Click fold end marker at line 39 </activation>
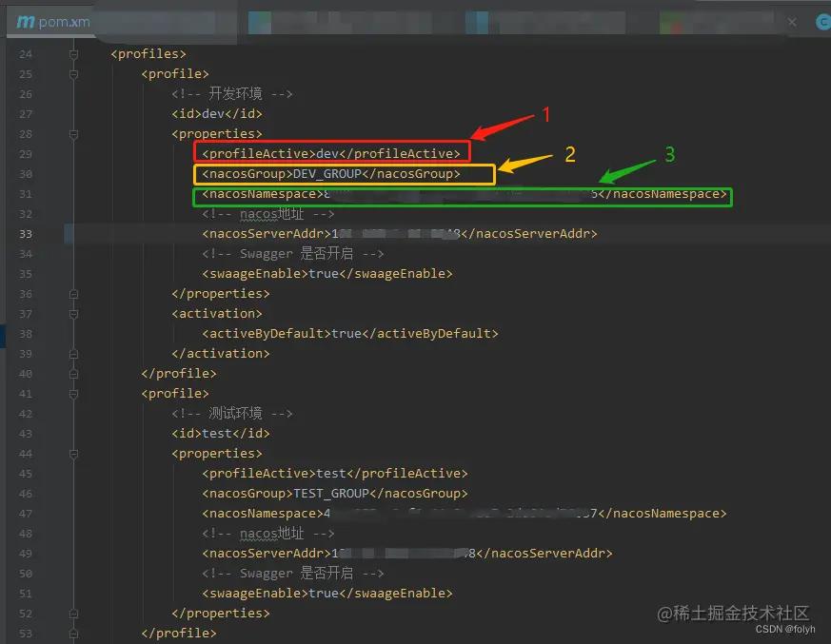 (x=73, y=354)
